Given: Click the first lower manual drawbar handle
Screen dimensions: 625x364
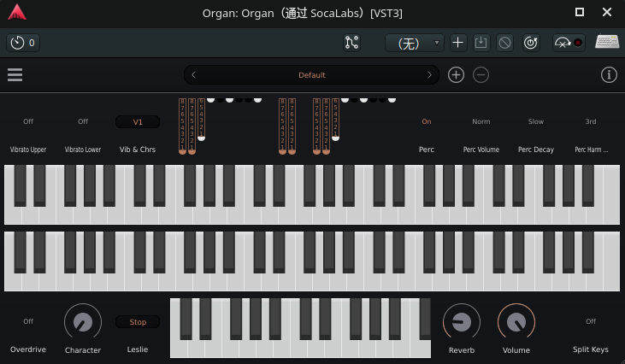Looking at the screenshot, I should 316,151.
